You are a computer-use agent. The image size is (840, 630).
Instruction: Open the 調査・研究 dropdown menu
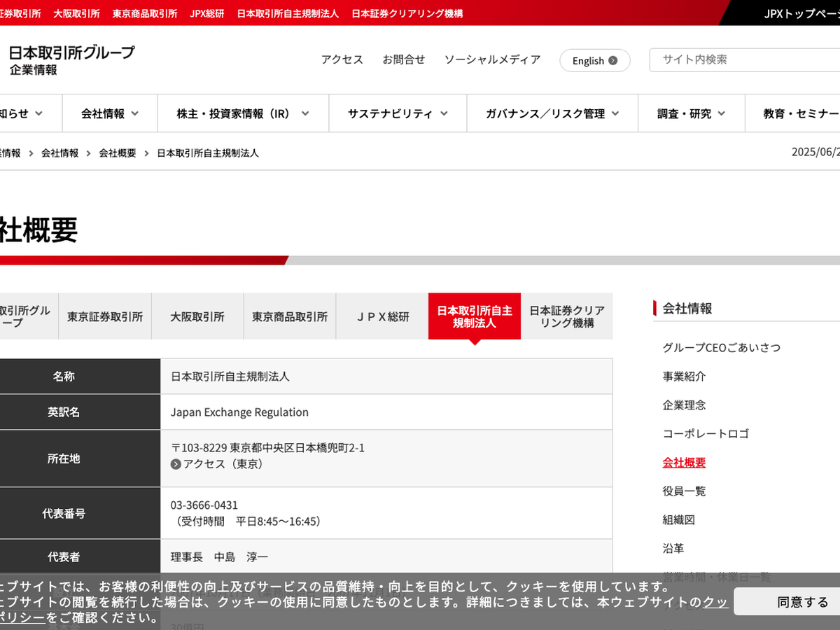click(x=690, y=113)
